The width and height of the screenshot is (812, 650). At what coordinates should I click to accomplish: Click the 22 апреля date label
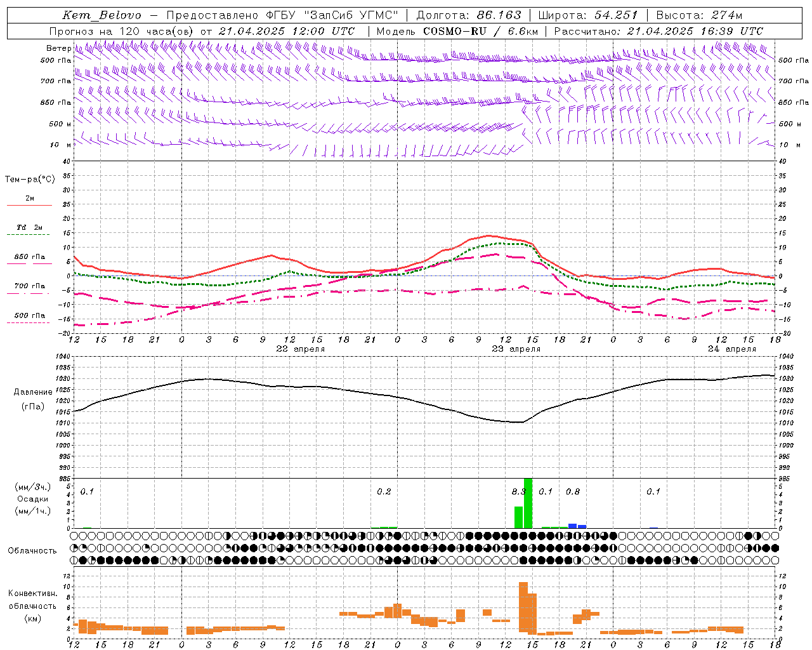tap(300, 349)
